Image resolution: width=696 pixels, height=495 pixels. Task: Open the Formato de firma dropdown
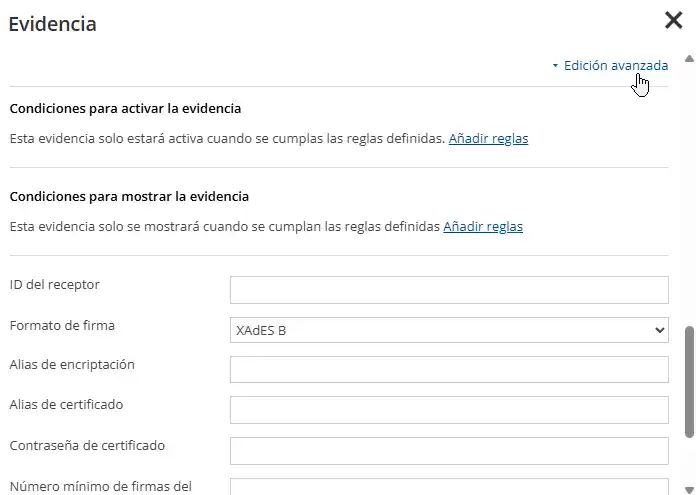click(449, 330)
